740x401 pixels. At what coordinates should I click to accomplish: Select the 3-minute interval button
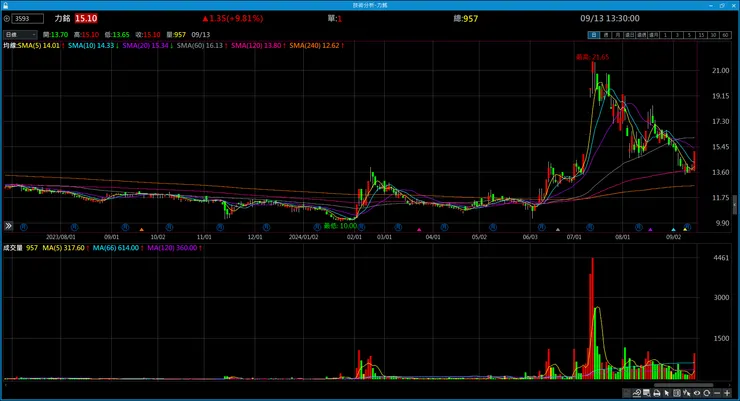tap(677, 35)
